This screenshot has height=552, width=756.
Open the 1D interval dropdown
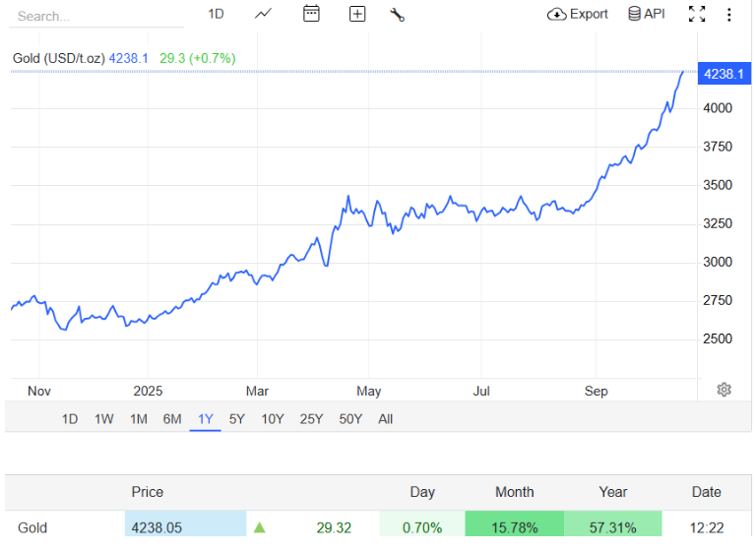[216, 14]
